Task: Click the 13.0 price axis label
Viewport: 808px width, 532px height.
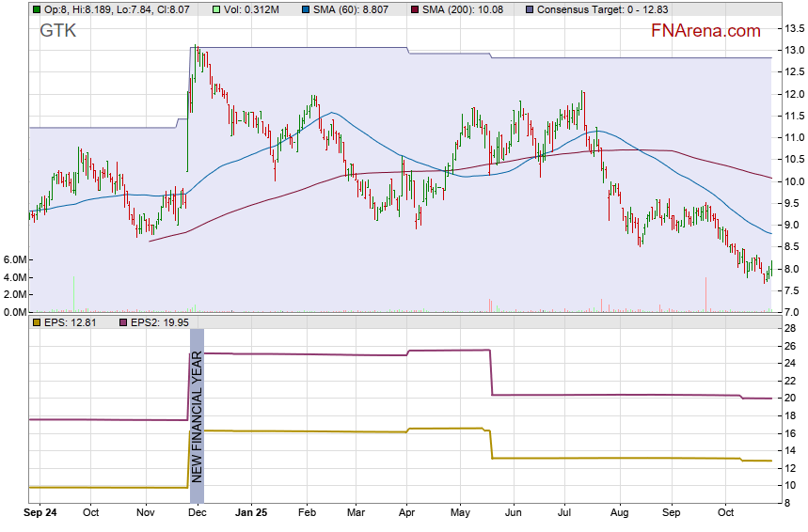Action: coord(795,50)
